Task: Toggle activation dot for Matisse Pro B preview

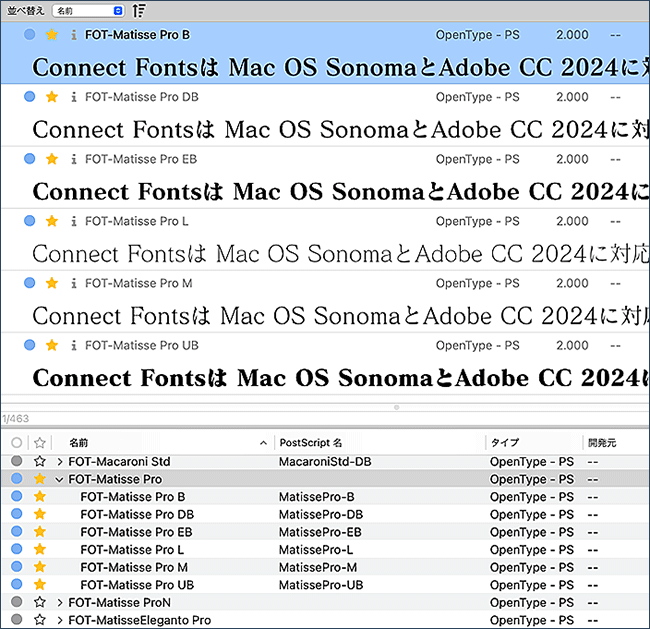Action: click(29, 34)
